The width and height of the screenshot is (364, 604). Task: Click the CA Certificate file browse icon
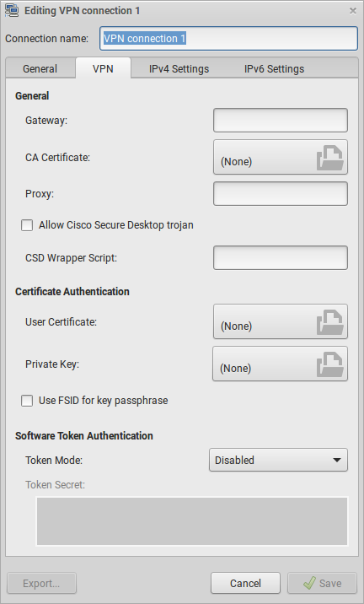(x=330, y=158)
